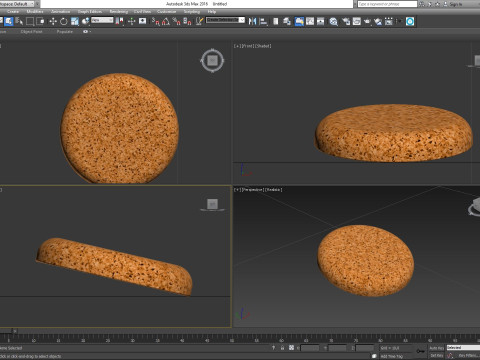
Task: Click Edit Named Selection Sets icon
Action: (x=199, y=22)
